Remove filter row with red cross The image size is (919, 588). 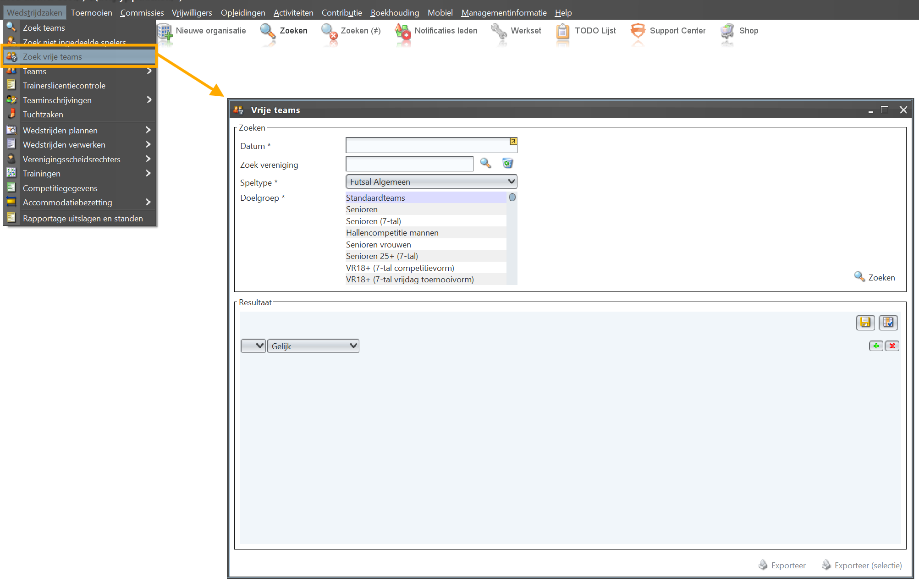[892, 346]
